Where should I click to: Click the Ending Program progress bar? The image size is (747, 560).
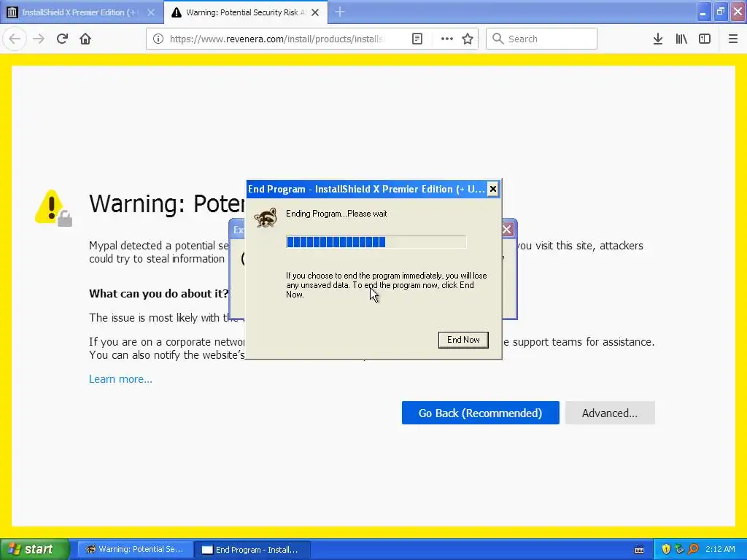tap(376, 242)
